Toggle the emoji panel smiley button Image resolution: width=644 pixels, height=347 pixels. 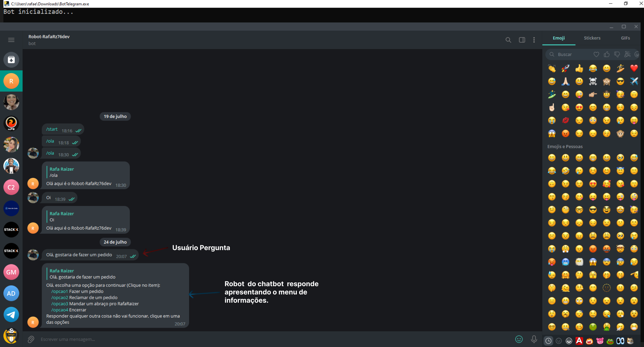519,339
